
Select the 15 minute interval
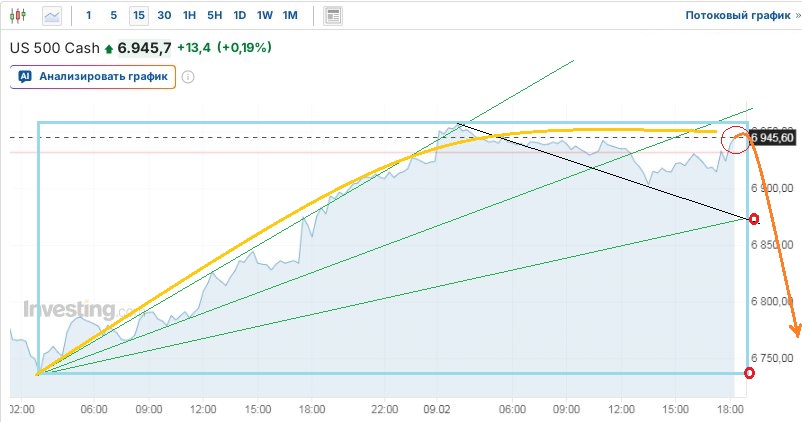137,16
